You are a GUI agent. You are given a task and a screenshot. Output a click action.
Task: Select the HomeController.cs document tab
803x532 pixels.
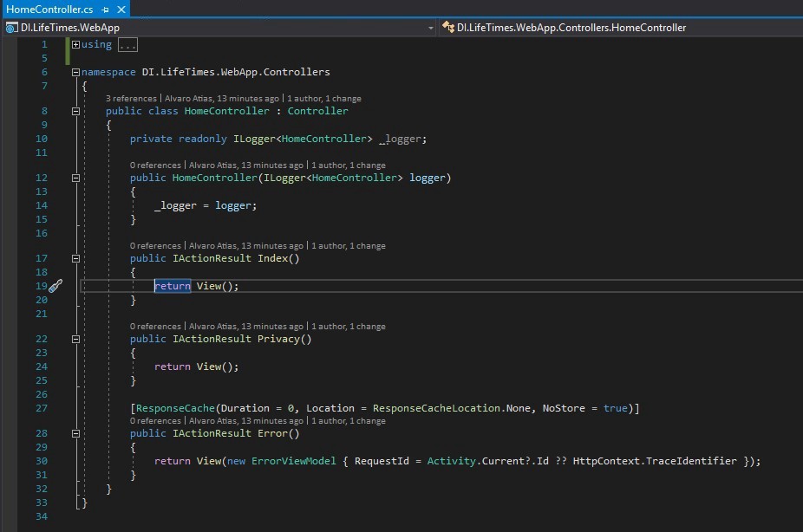49,9
